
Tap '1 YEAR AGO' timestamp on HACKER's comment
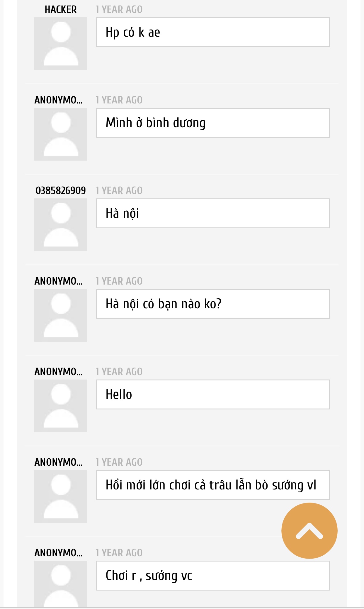coord(119,10)
